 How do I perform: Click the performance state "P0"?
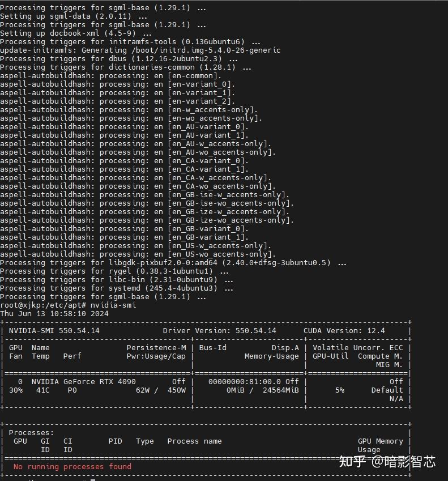coord(72,390)
